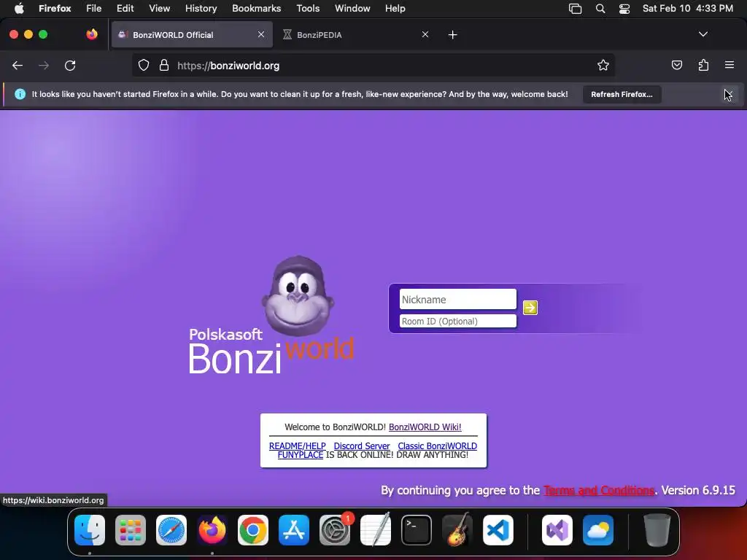747x560 pixels.
Task: Open the Apple menu
Action: click(19, 8)
